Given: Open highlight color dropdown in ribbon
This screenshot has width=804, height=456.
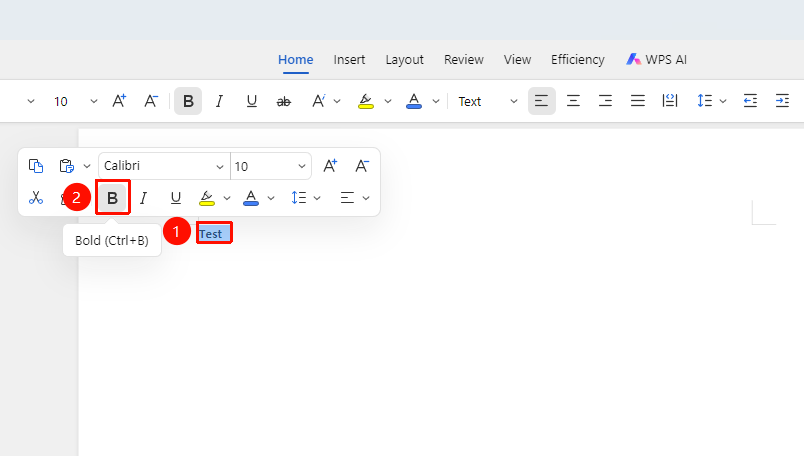Looking at the screenshot, I should 388,101.
